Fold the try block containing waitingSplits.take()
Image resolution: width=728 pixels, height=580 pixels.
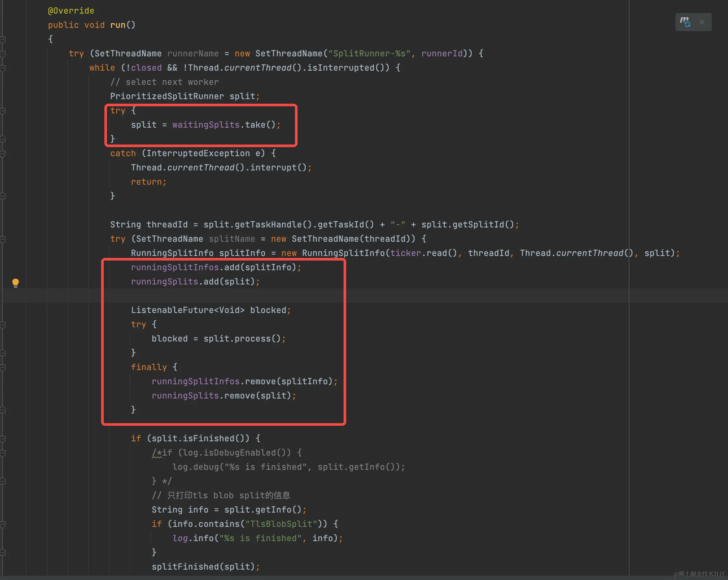coord(3,111)
